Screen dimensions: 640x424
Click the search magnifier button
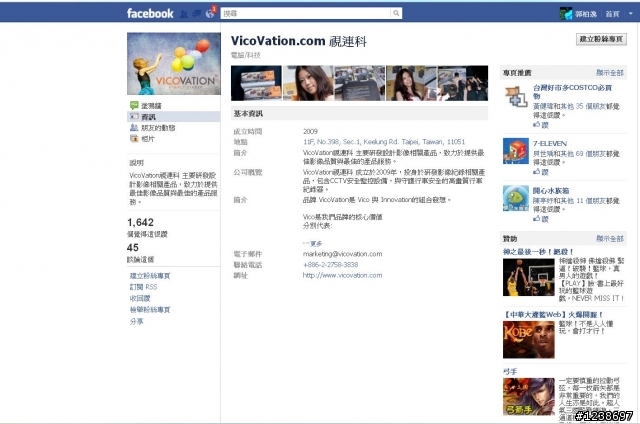[396, 13]
